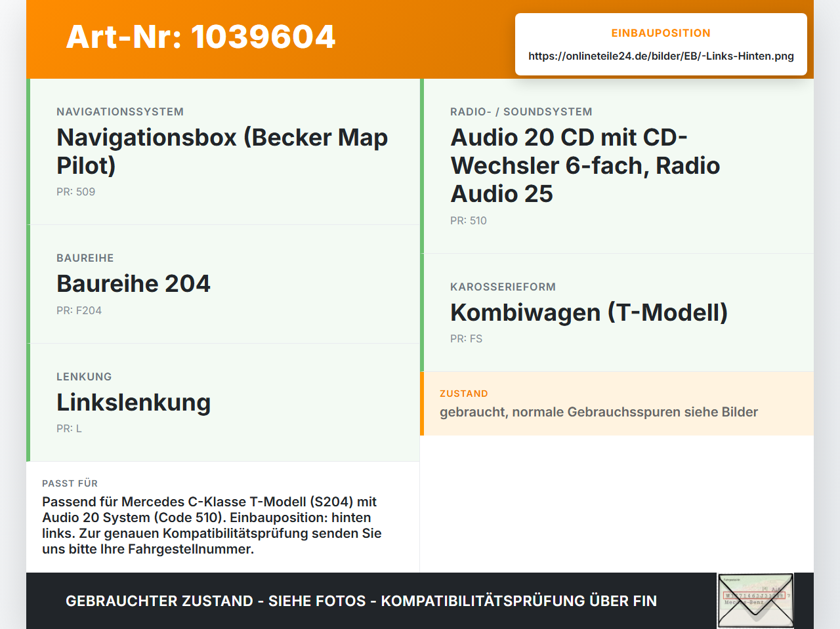Click the Radio- / Soundsystem label
The height and width of the screenshot is (629, 840).
pos(521,112)
